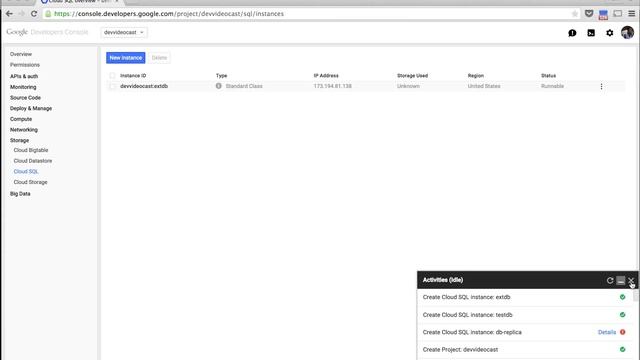The width and height of the screenshot is (640, 360).
Task: Check the devvideocast:extdb row checkbox
Action: pyautogui.click(x=112, y=86)
